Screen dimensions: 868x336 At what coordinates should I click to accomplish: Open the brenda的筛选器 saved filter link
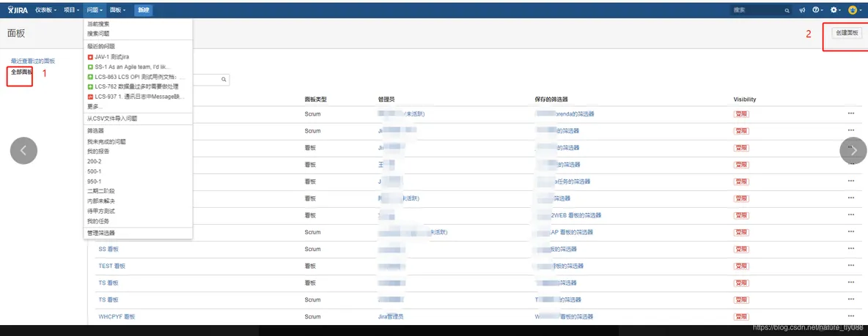566,114
